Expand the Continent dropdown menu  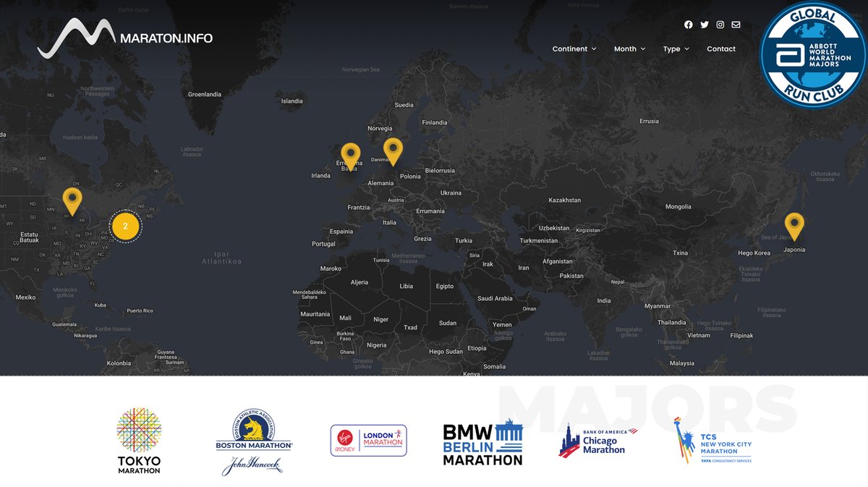(574, 49)
